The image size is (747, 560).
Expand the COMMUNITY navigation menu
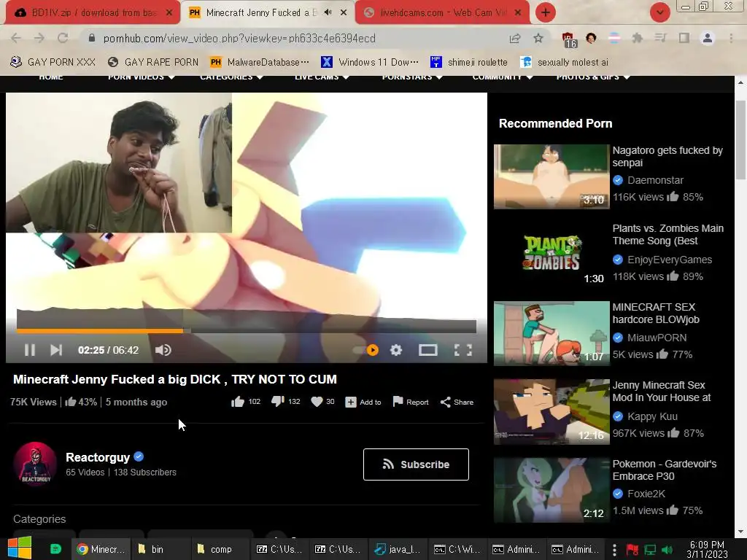(x=502, y=77)
